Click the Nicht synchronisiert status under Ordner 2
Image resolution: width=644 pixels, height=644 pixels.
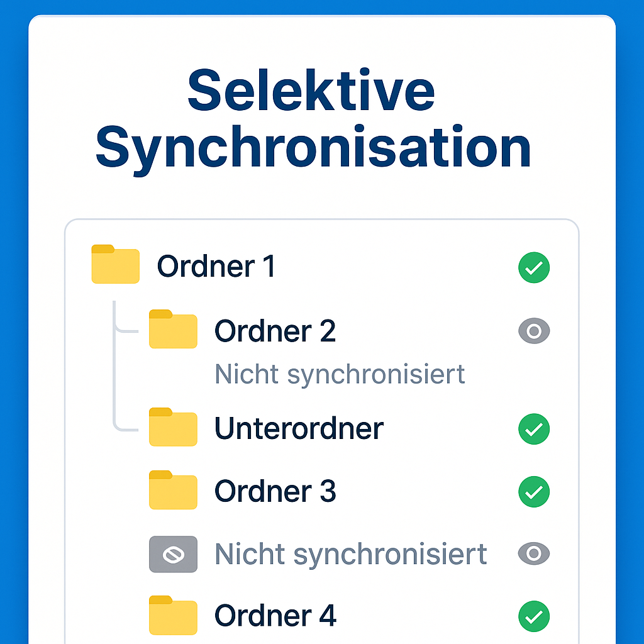pos(340,374)
